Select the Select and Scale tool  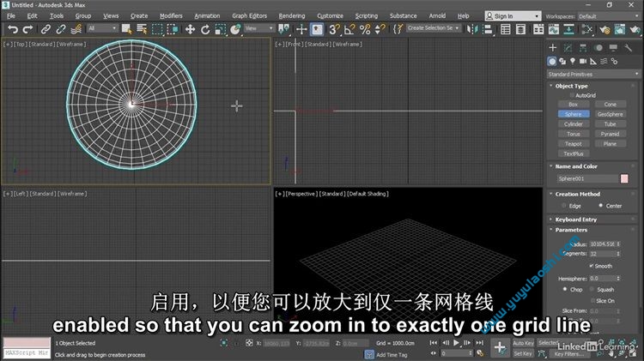click(220, 29)
